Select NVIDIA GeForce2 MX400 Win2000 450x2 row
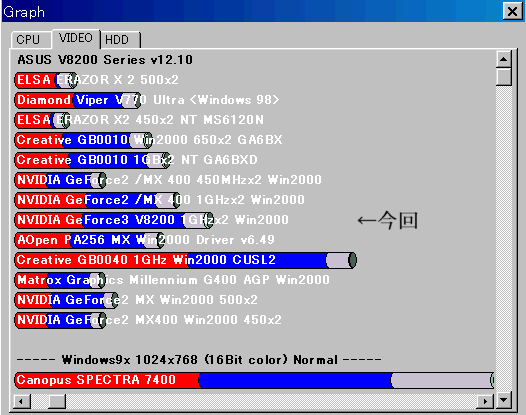The image size is (526, 415). tap(148, 320)
